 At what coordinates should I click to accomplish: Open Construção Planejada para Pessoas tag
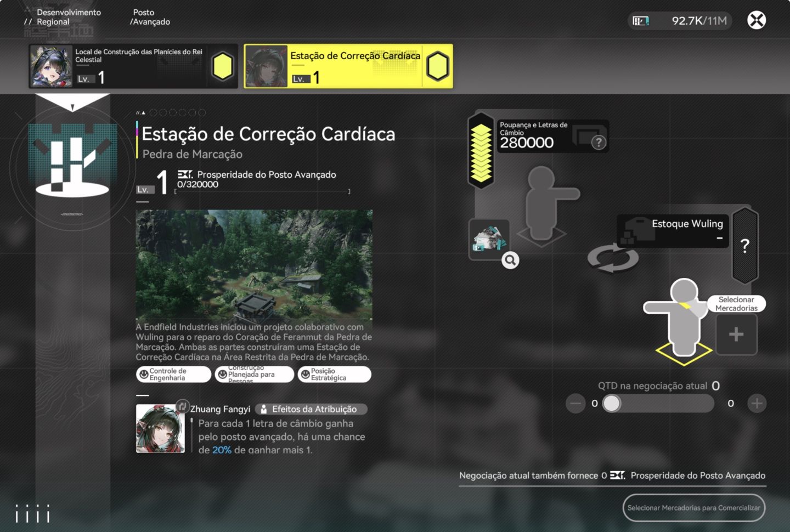254,374
